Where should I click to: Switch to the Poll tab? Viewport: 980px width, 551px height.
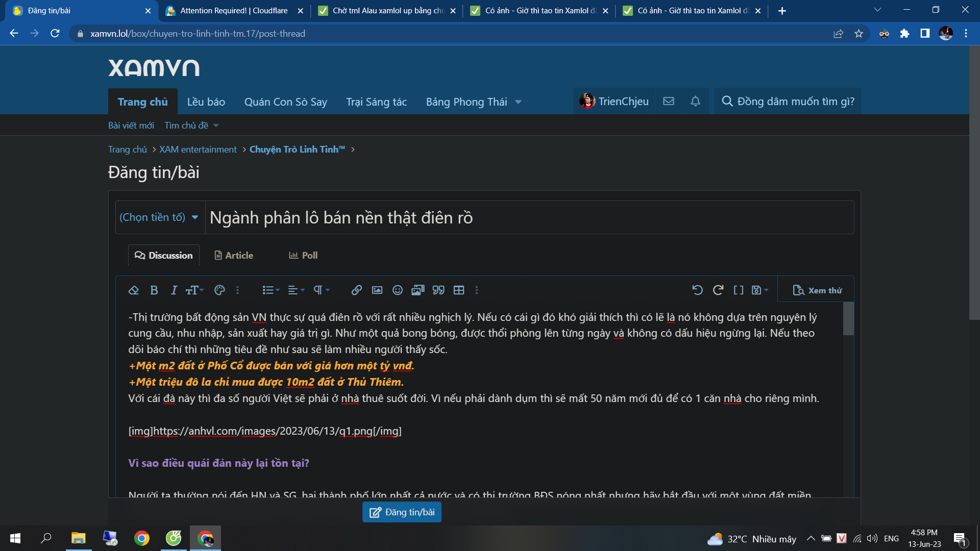[303, 256]
